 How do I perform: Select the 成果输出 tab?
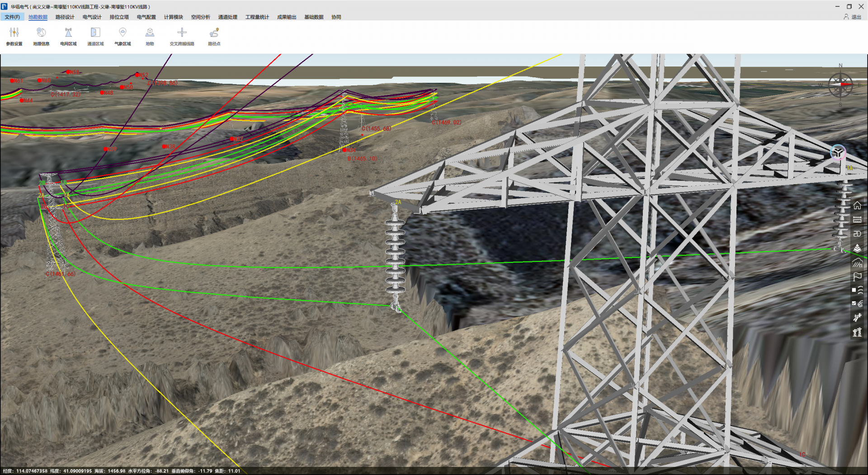(287, 17)
